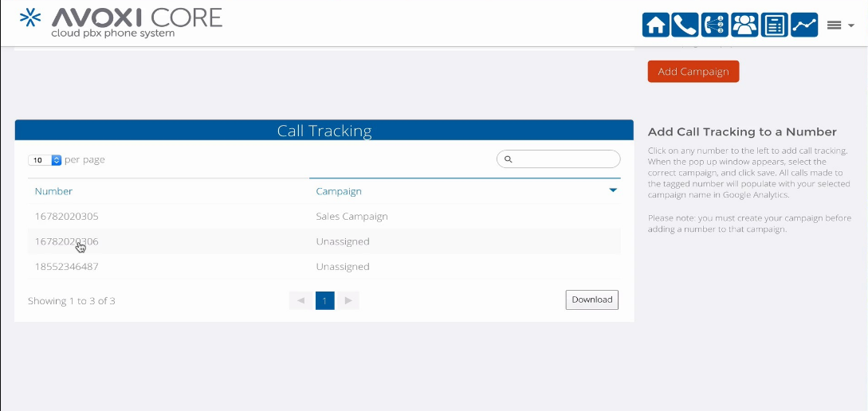
Task: Go to previous page arrow
Action: click(300, 300)
